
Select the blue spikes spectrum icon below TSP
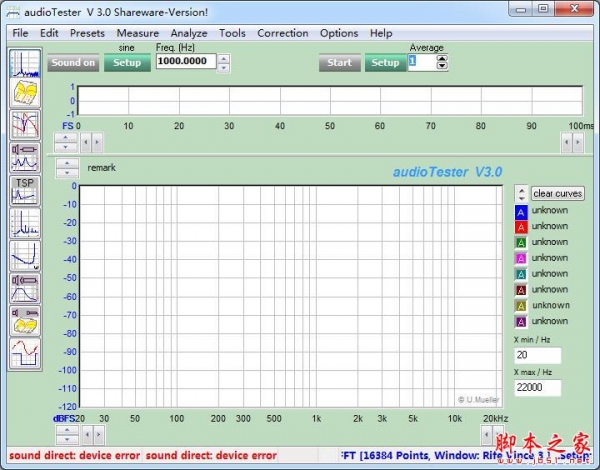click(x=25, y=222)
